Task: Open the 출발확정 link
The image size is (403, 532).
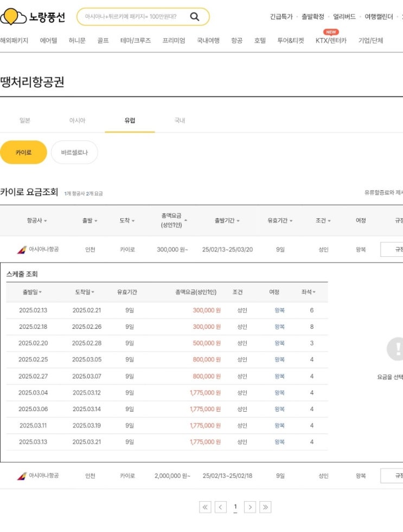Action: point(312,17)
